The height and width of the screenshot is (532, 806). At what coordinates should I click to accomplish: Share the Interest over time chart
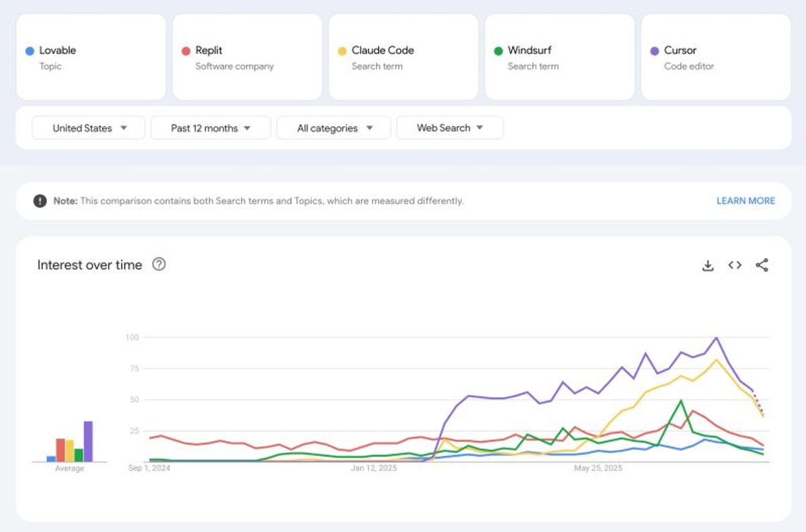pyautogui.click(x=762, y=265)
